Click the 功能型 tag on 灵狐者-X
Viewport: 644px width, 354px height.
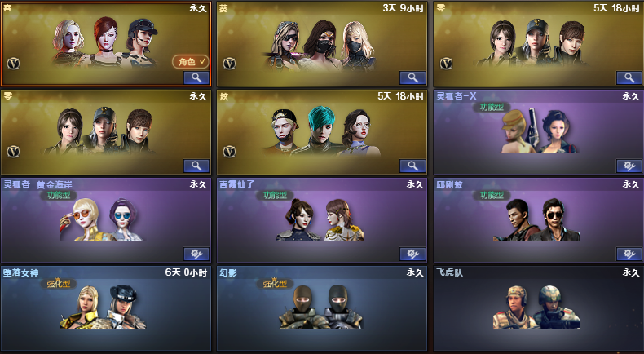[492, 108]
